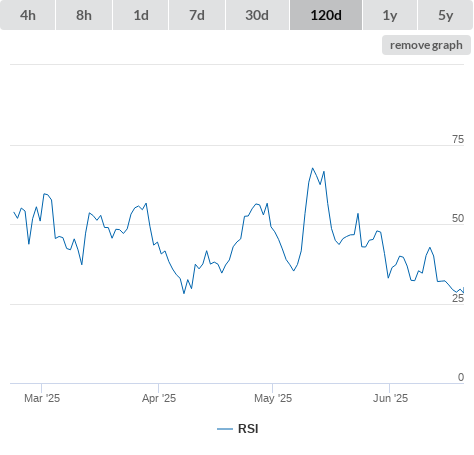Viewport: 474px width, 455px height.
Task: Click the 75 level axis label
Action: [x=458, y=139]
